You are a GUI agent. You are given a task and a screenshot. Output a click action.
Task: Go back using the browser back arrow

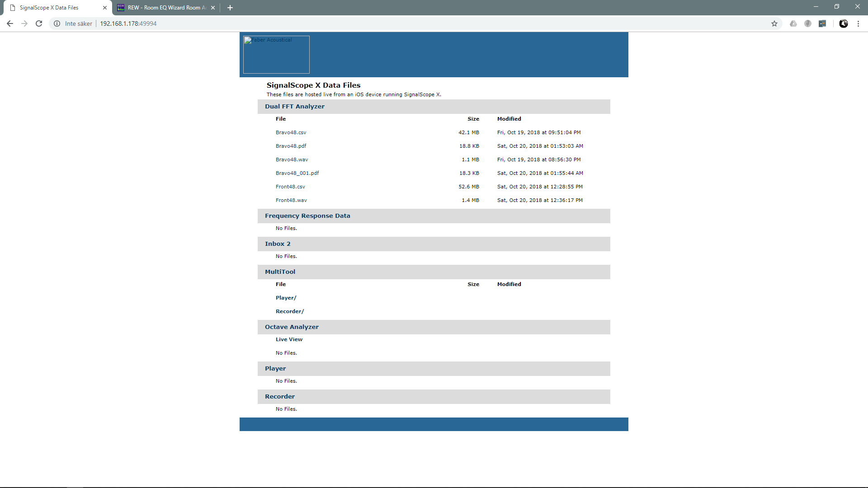pos(9,23)
